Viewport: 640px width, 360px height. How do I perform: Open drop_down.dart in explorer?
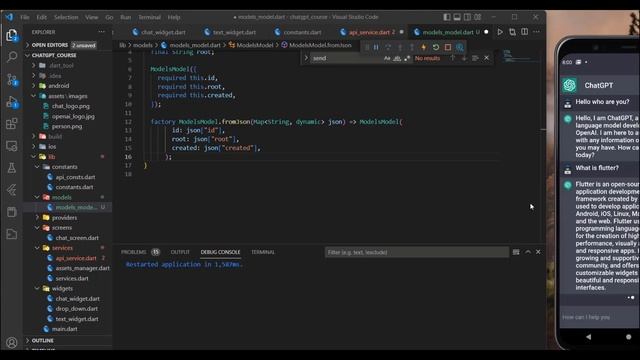pyautogui.click(x=68, y=309)
